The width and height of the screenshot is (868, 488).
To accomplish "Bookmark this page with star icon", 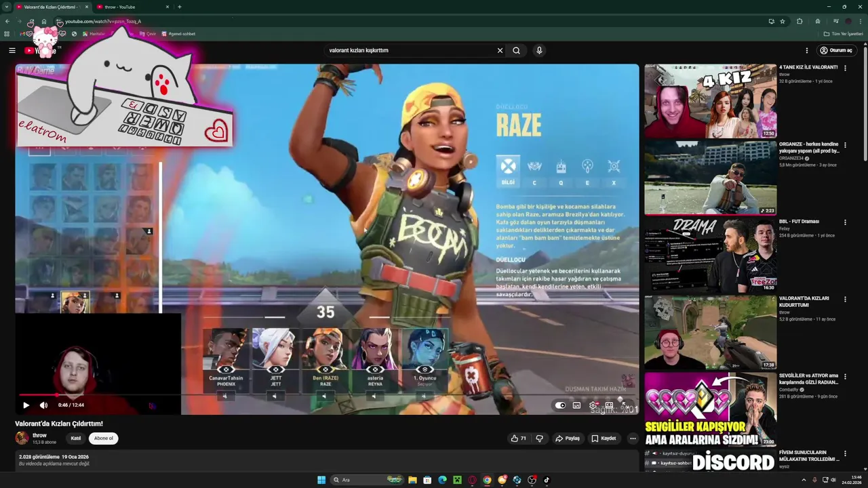I will click(783, 22).
